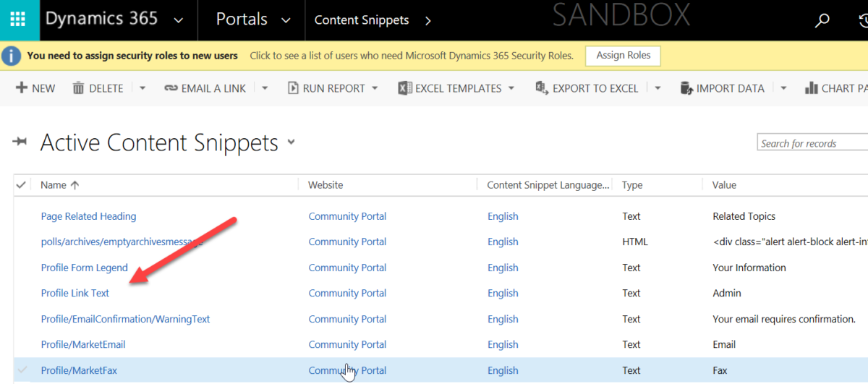Sort by the Value column header
Screen dimensions: 868x384
click(x=724, y=185)
